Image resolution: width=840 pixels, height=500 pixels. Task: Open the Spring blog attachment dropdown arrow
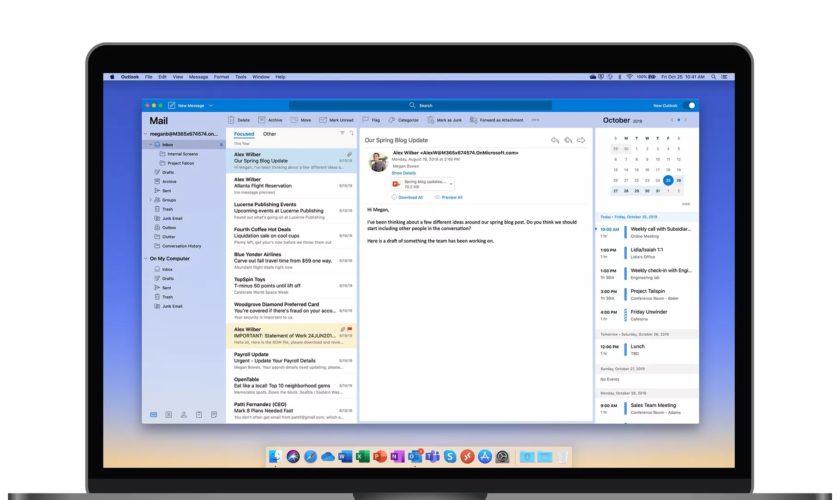(x=451, y=184)
